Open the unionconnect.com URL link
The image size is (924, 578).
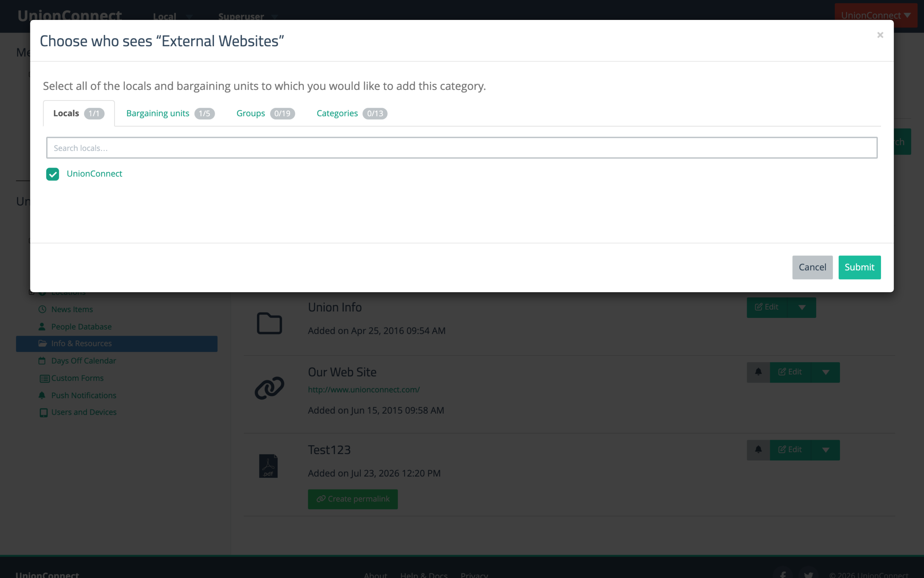(x=364, y=389)
